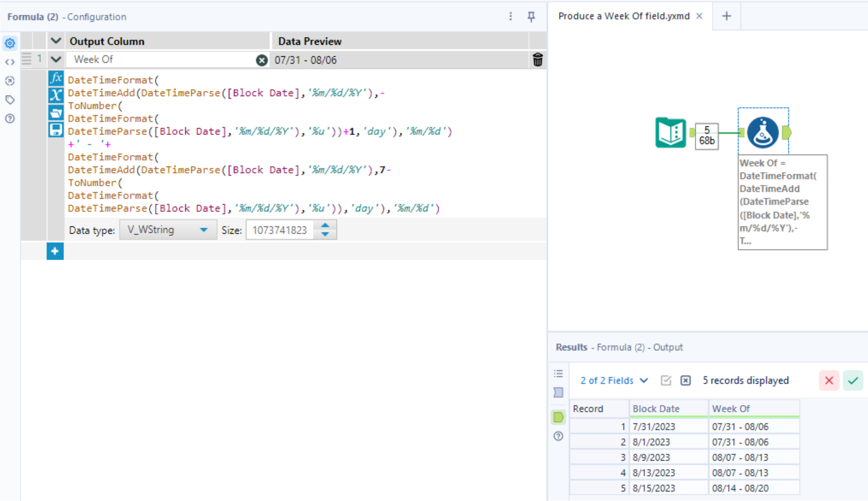Delete the Week Of expression with trash icon
The image size is (868, 501).
tap(538, 60)
